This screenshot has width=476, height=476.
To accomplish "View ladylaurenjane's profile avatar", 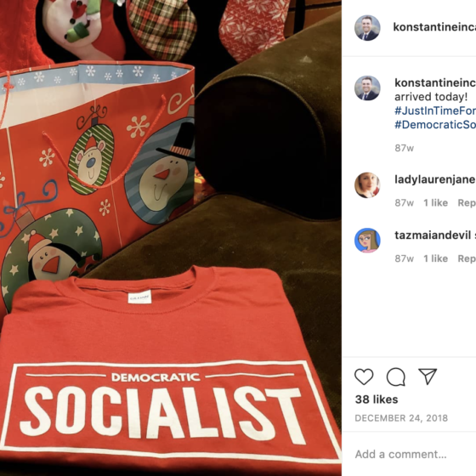I will click(x=367, y=185).
